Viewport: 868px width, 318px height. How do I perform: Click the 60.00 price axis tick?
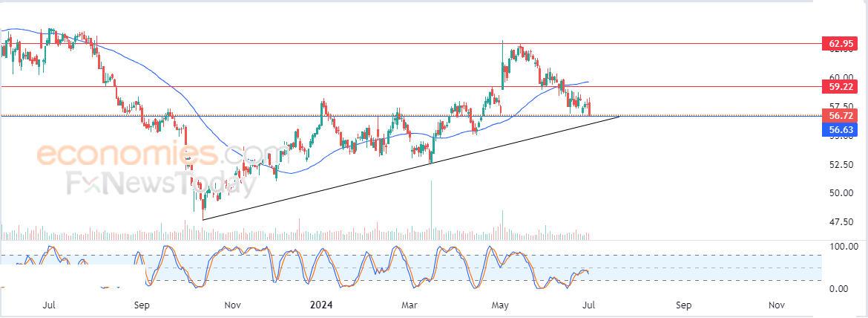click(x=840, y=77)
